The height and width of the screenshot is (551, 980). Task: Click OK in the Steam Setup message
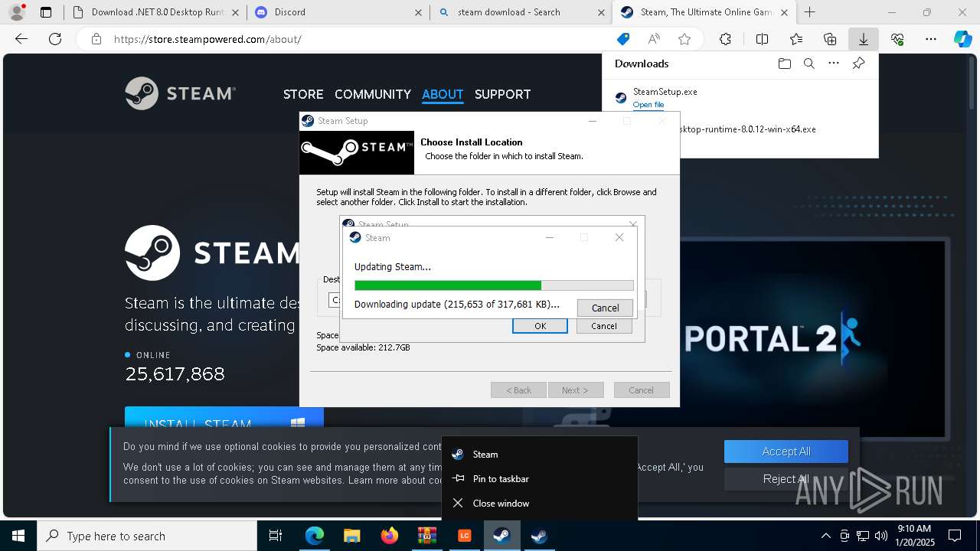click(x=540, y=326)
